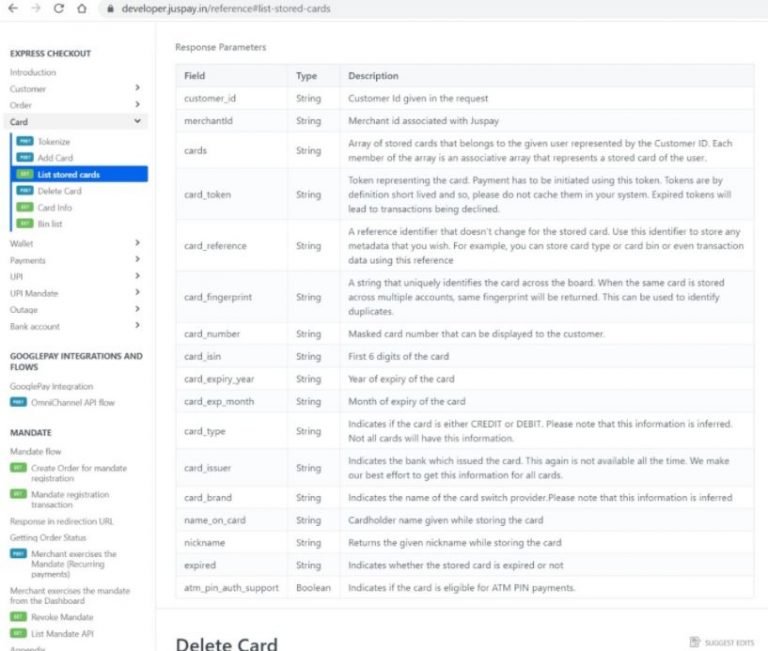Open the Add Card page
768x651 pixels.
(55, 158)
